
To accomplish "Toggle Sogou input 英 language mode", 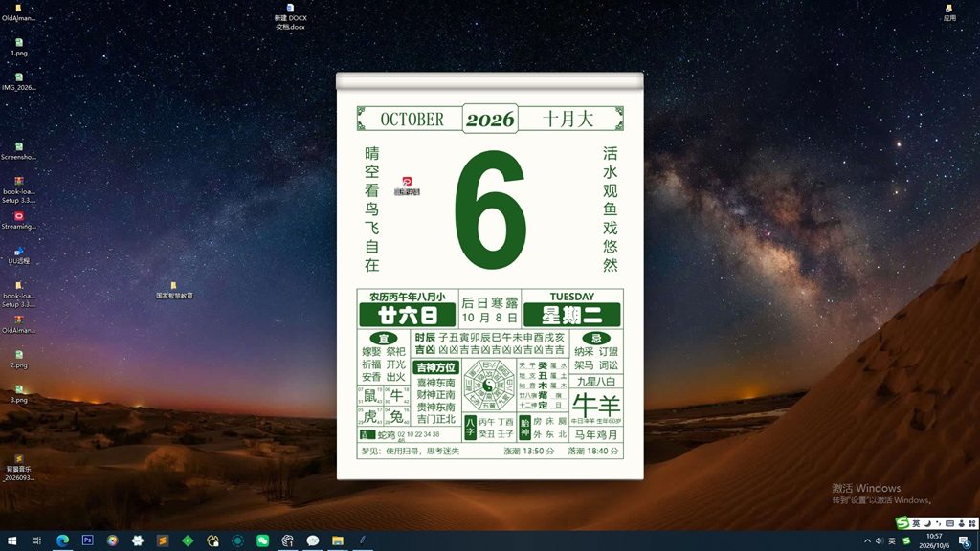I will click(916, 523).
